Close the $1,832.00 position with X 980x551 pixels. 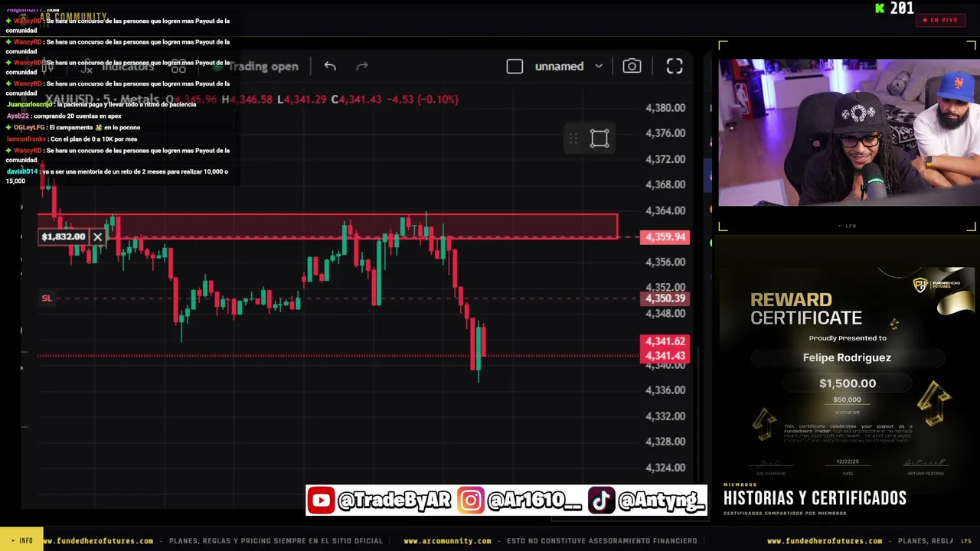(x=97, y=236)
